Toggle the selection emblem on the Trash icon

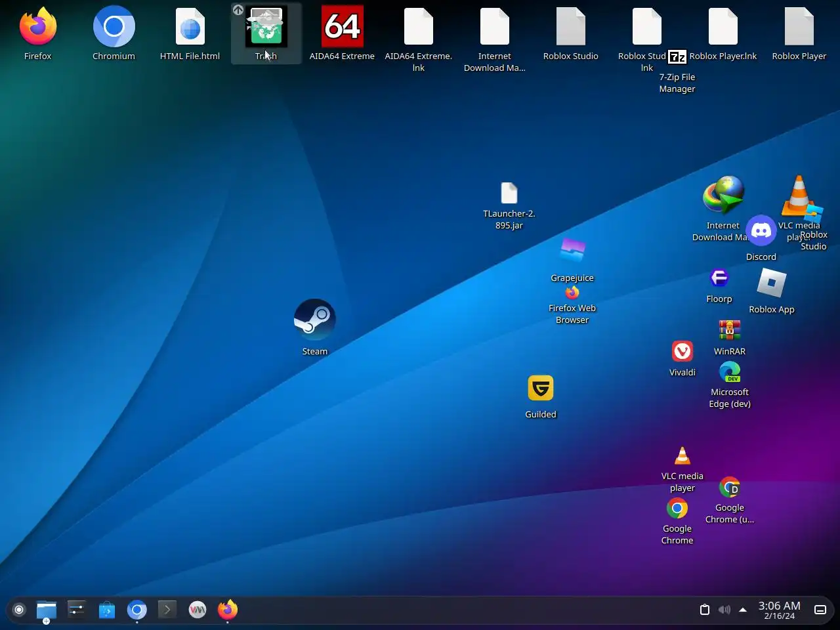[x=238, y=10]
